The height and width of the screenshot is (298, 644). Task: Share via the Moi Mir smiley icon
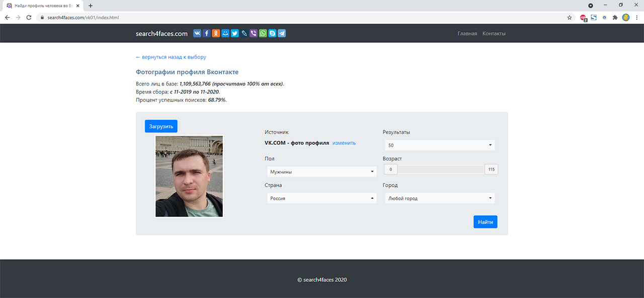225,33
